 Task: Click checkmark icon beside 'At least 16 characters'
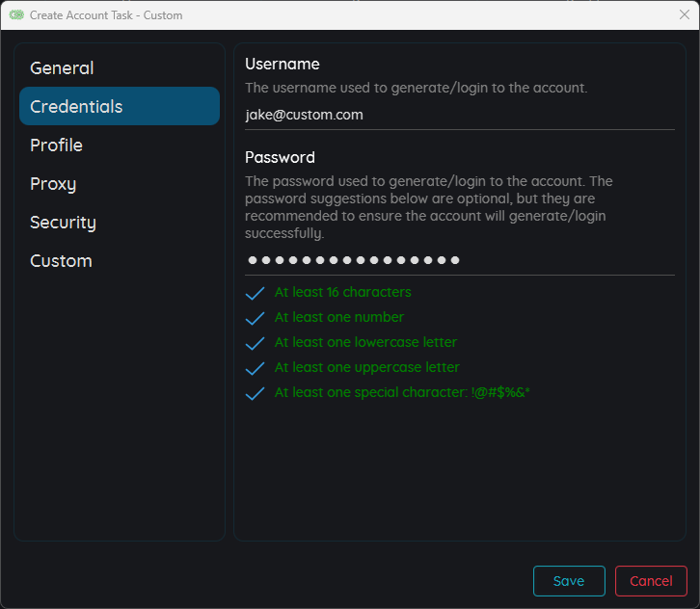click(256, 293)
